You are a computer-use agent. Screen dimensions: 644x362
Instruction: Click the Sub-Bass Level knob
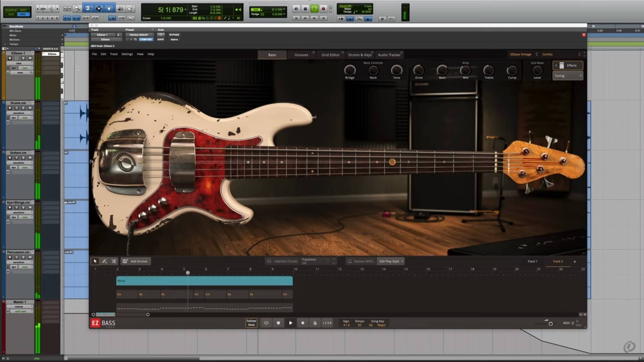coord(537,70)
